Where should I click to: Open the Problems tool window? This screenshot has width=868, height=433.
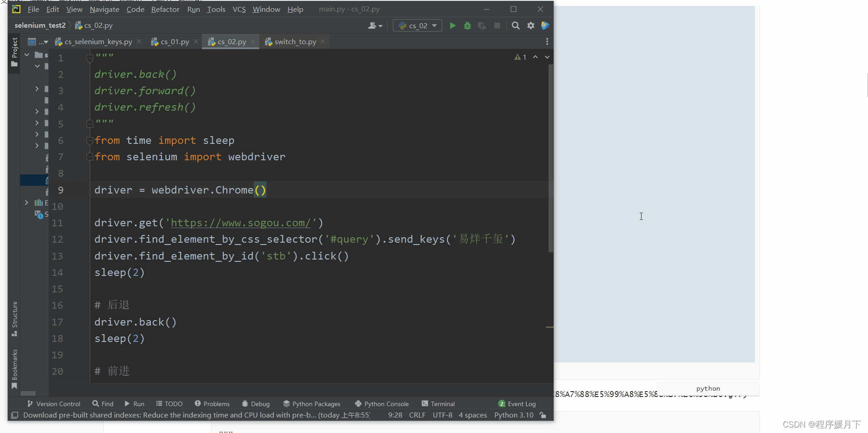pyautogui.click(x=212, y=404)
